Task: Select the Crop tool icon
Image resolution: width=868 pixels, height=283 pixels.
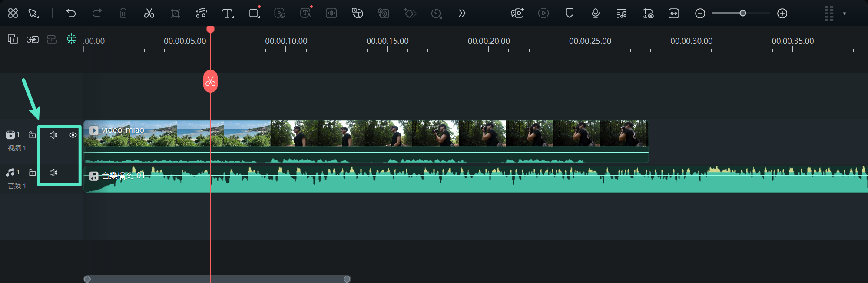Action: click(x=175, y=13)
